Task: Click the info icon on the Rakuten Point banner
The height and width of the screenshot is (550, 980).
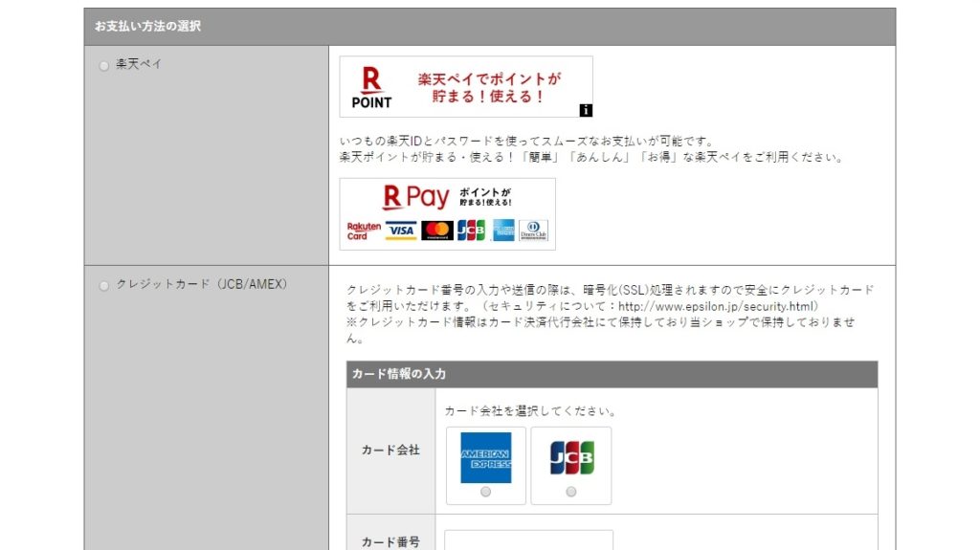Action: 586,110
